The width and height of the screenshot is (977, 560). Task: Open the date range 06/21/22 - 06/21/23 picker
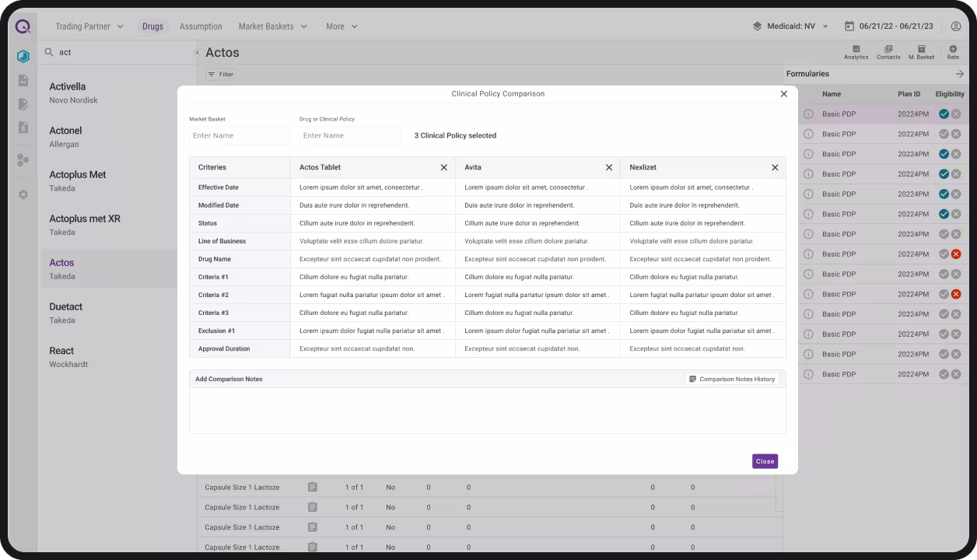pyautogui.click(x=889, y=26)
